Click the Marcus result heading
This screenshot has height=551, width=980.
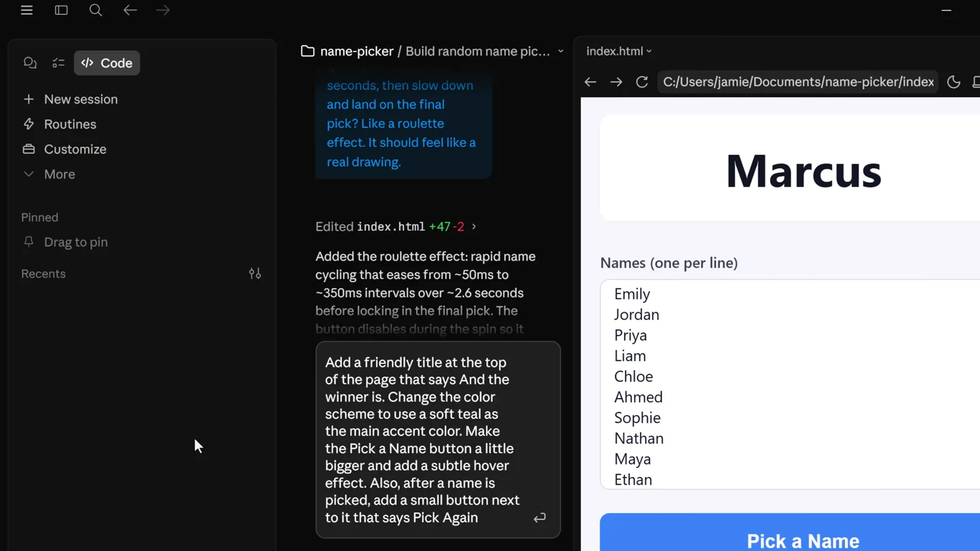point(804,171)
